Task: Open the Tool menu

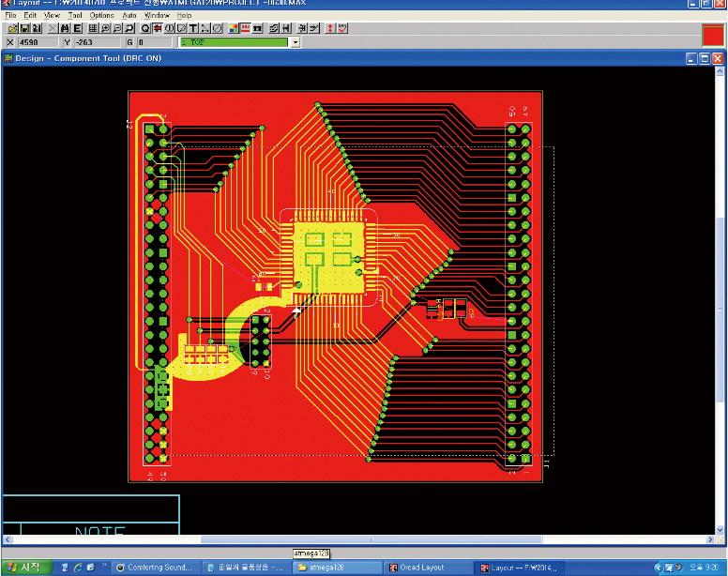Action: pyautogui.click(x=75, y=15)
